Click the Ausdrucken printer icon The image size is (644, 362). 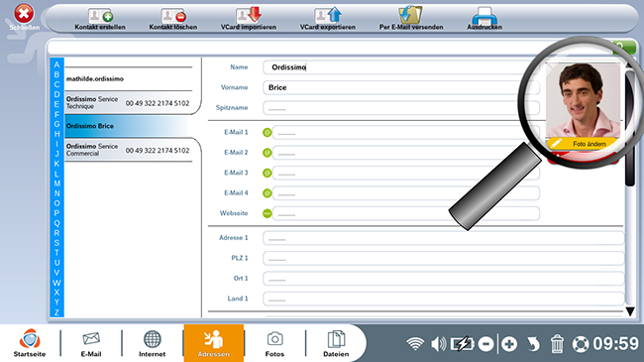pyautogui.click(x=484, y=16)
